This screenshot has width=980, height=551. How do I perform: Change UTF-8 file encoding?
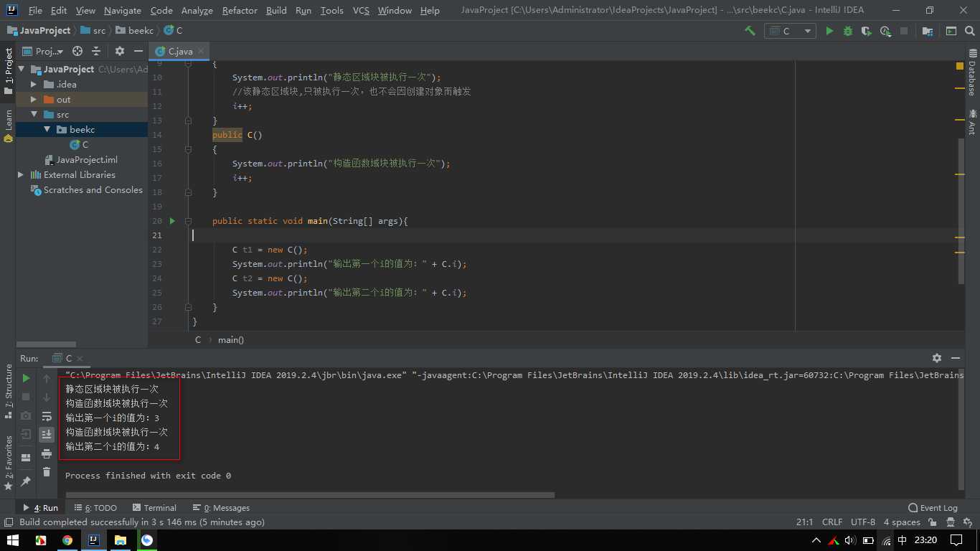pyautogui.click(x=863, y=522)
